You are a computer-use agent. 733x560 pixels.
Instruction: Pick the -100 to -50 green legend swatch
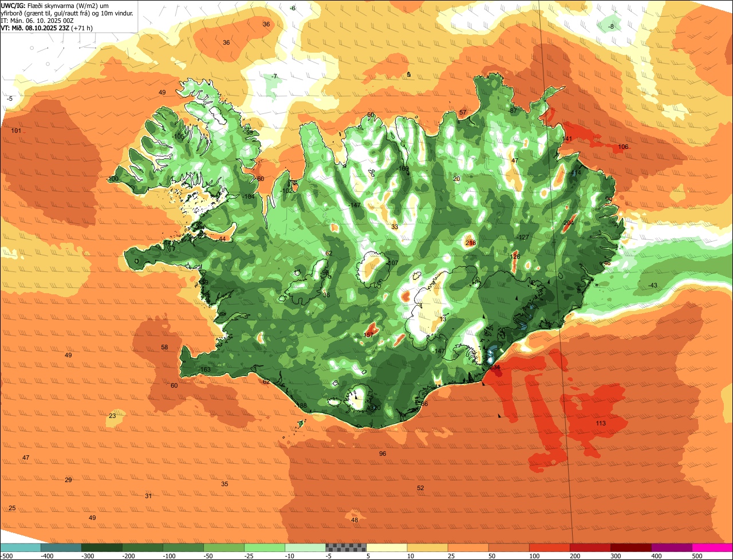[x=183, y=547]
